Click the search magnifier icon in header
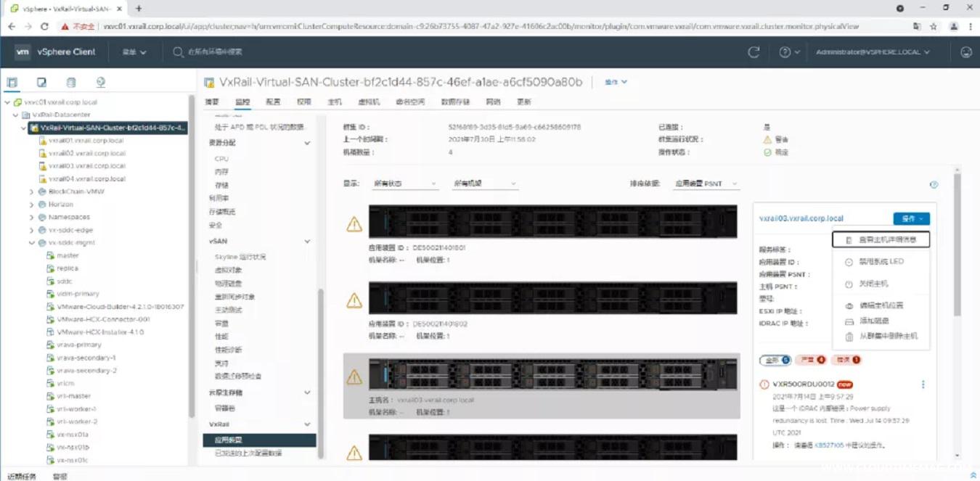The width and height of the screenshot is (980, 481). coord(179,52)
